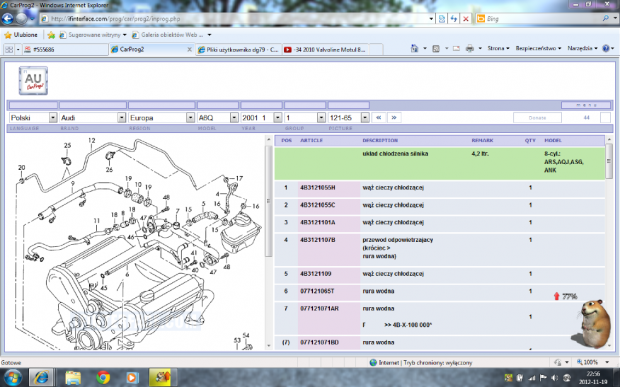
Task: Open the Chrome icon in the taskbar
Action: (x=103, y=378)
